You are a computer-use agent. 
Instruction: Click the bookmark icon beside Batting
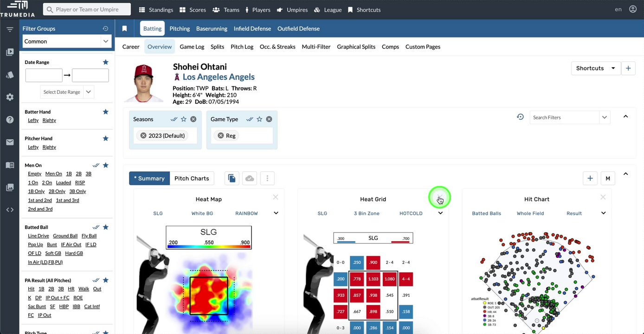(124, 29)
